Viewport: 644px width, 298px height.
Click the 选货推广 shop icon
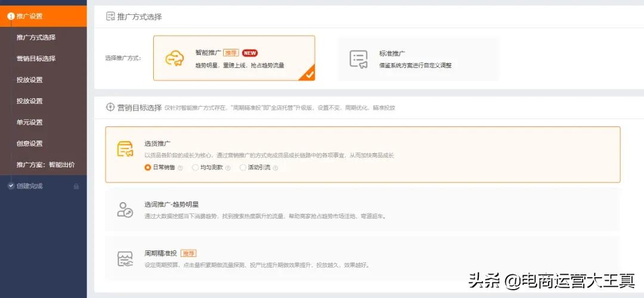point(125,149)
